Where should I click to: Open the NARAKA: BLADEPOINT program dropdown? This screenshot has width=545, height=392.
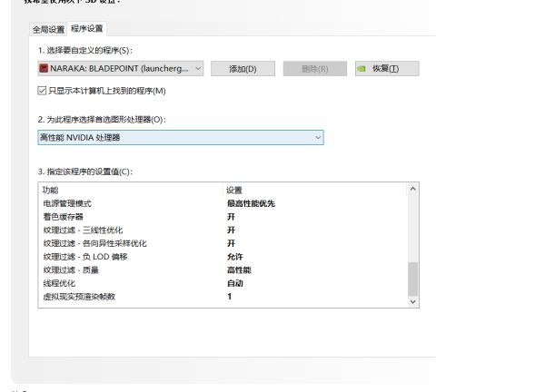pos(120,68)
